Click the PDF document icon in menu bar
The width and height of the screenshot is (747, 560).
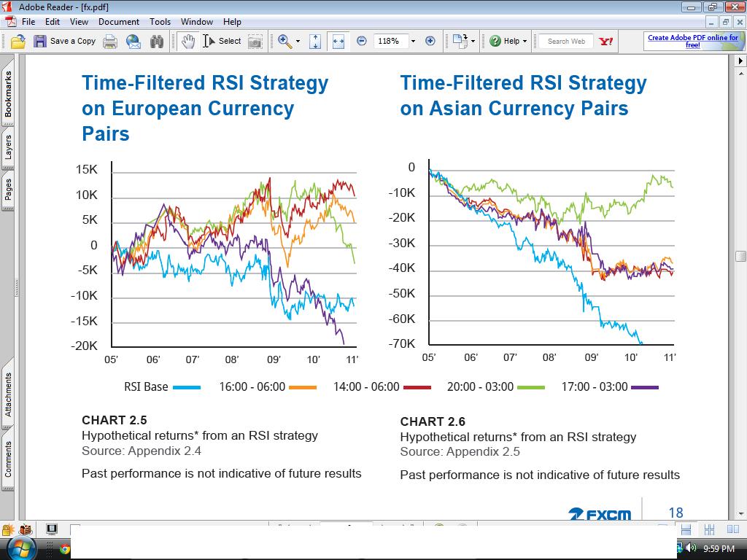pos(10,22)
